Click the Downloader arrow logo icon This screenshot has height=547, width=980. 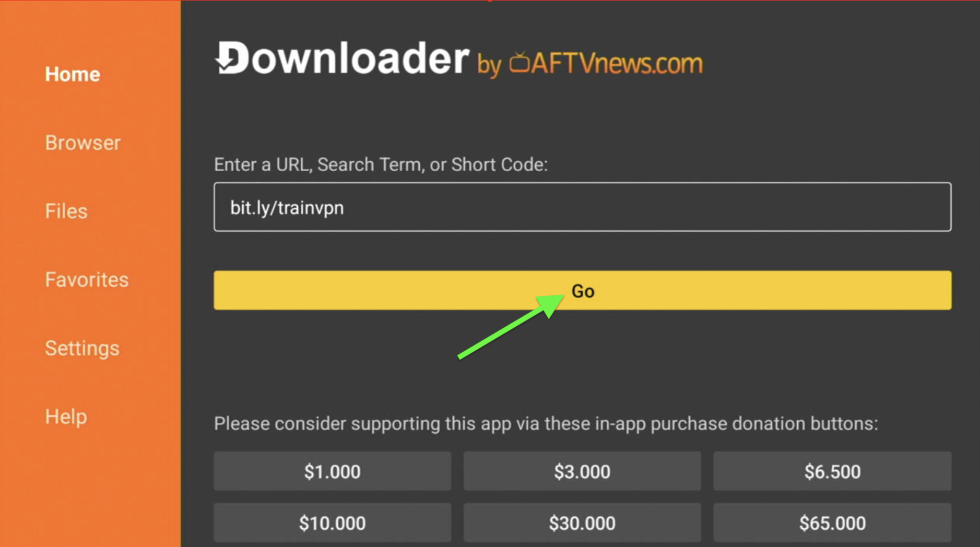point(232,57)
